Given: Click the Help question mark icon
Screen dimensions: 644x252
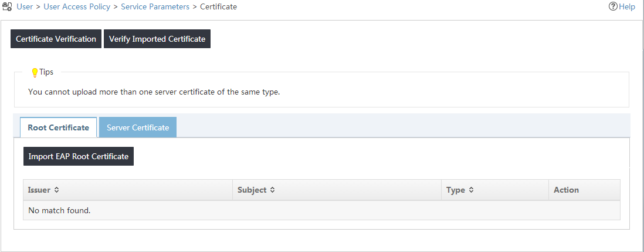Looking at the screenshot, I should click(613, 6).
